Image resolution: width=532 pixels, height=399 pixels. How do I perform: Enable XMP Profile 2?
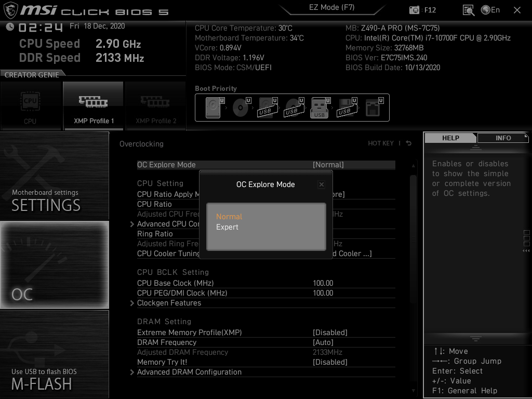pyautogui.click(x=156, y=106)
